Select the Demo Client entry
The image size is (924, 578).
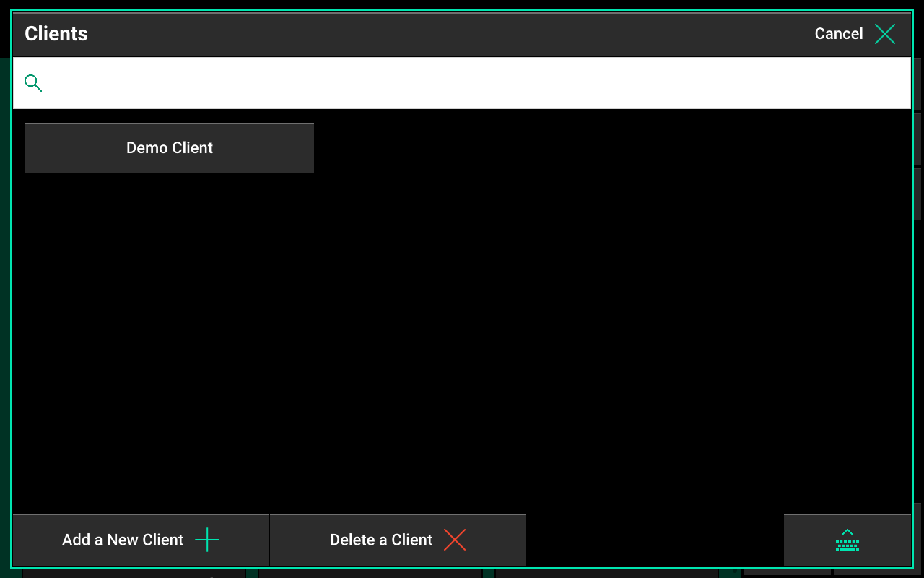click(x=170, y=148)
